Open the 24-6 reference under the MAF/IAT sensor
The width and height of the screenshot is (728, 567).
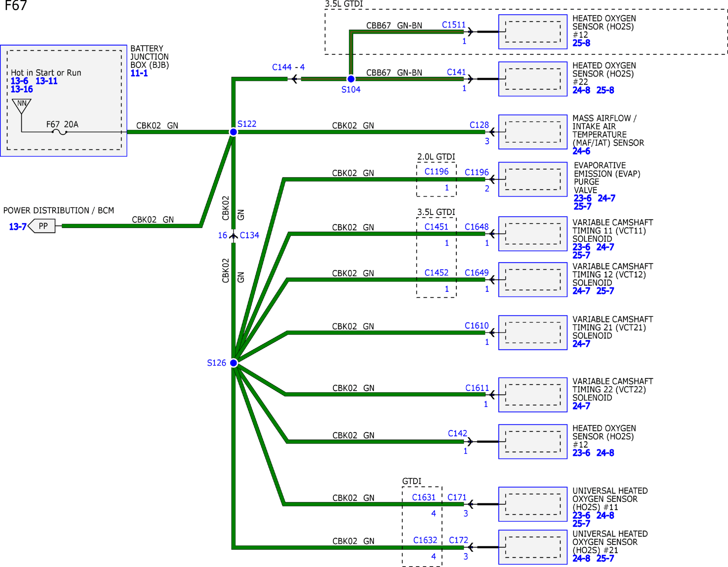coord(581,151)
